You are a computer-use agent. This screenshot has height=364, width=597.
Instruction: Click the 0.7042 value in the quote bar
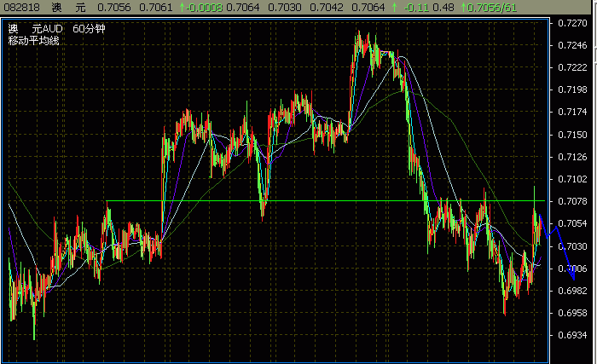pos(327,7)
